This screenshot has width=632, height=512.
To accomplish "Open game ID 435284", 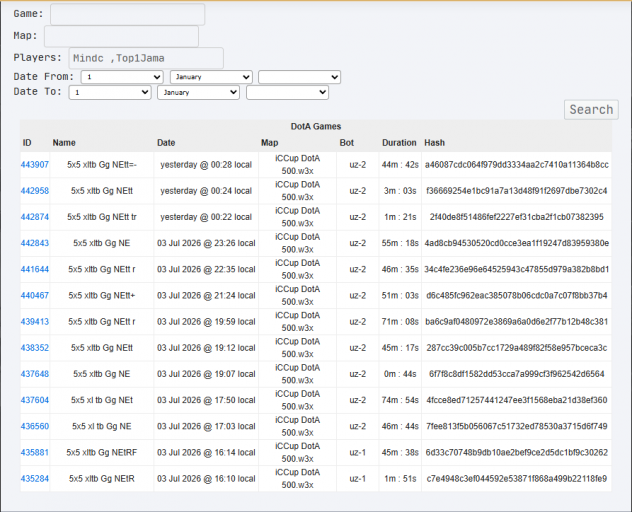I will click(x=35, y=479).
